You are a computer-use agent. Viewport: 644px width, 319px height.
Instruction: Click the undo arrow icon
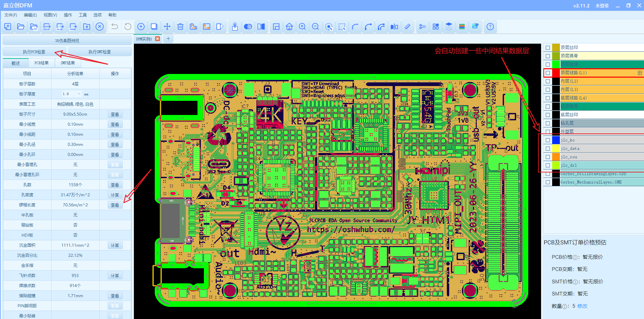click(115, 27)
